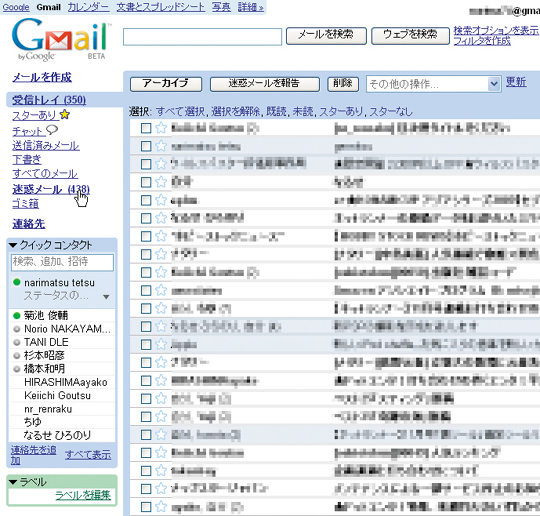Click ラベルを編集 link
The height and width of the screenshot is (516, 540).
point(83,495)
